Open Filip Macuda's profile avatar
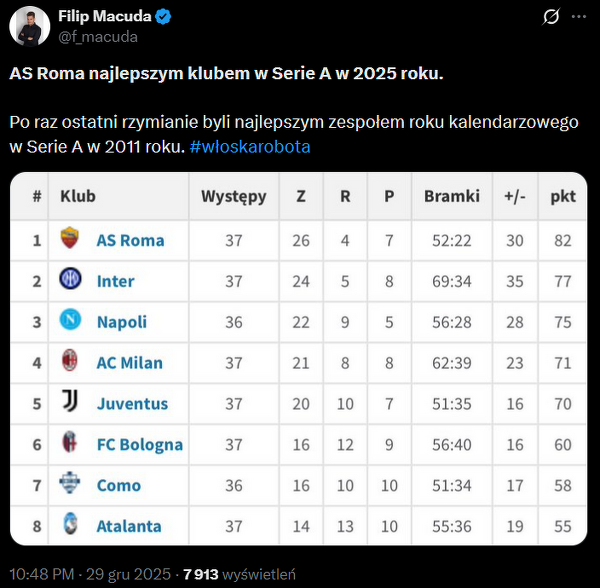Image resolution: width=600 pixels, height=588 pixels. 29,26
